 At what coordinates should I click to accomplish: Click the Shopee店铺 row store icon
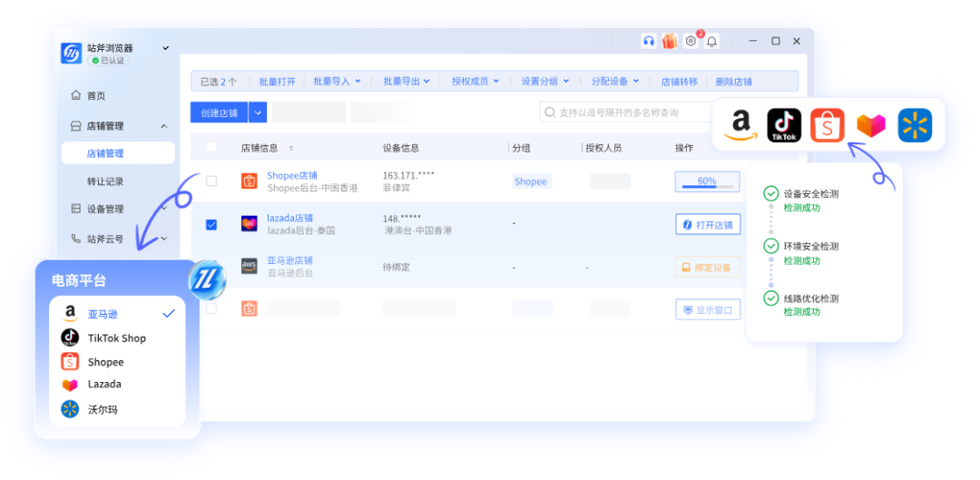249,181
